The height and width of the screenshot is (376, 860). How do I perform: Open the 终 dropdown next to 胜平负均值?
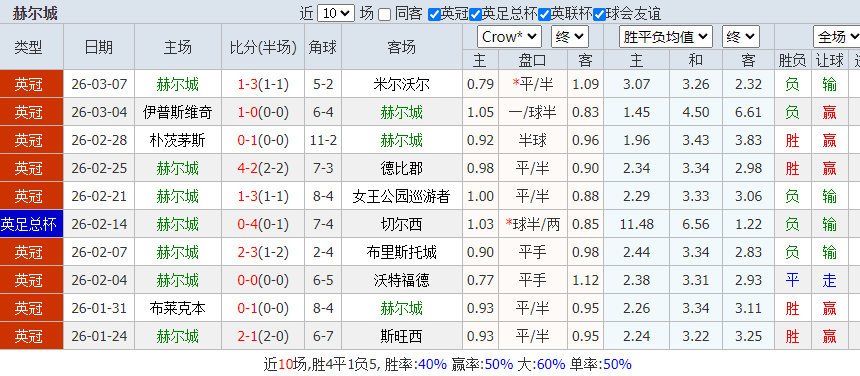[740, 37]
